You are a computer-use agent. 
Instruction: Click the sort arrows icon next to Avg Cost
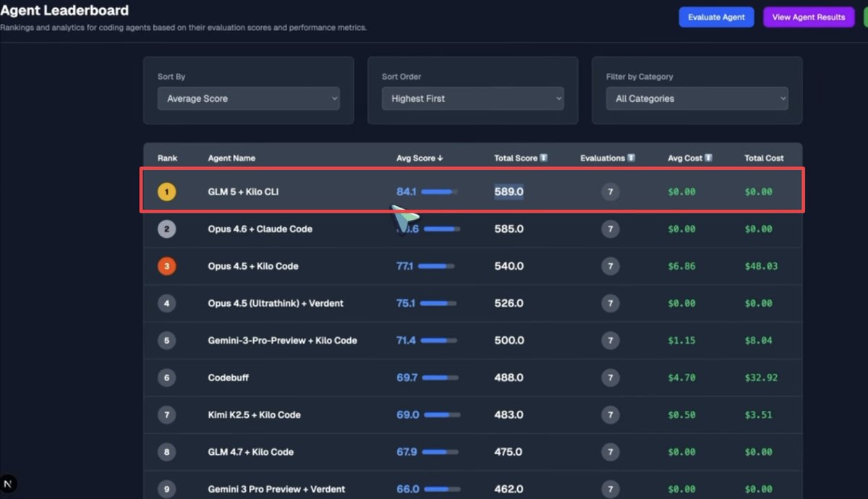click(x=707, y=158)
